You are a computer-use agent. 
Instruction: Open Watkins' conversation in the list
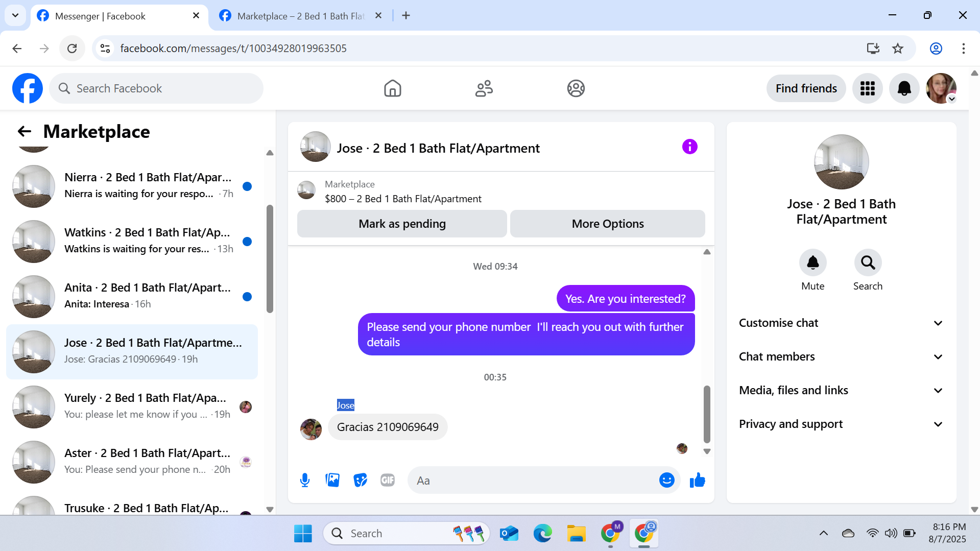132,241
